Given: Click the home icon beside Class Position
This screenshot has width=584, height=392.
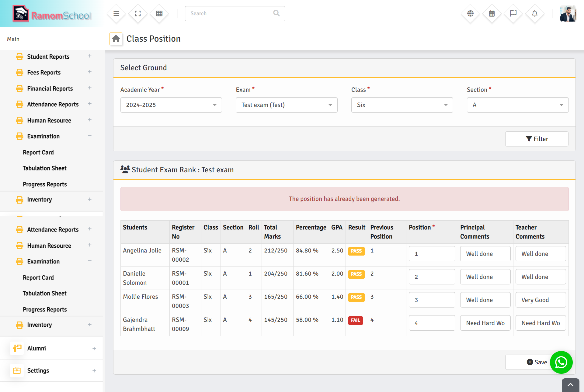Looking at the screenshot, I should click(x=116, y=39).
